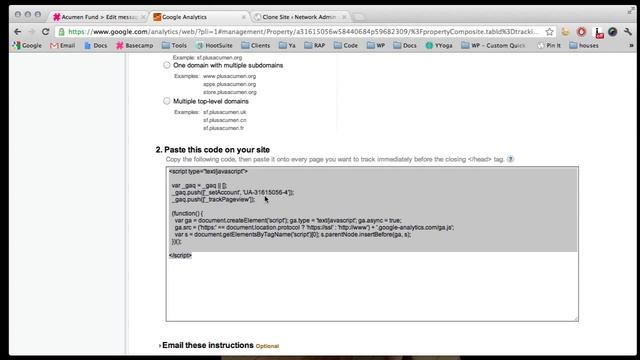This screenshot has width=640, height=360.
Task: Go back with the browser back arrow
Action: tap(18, 31)
